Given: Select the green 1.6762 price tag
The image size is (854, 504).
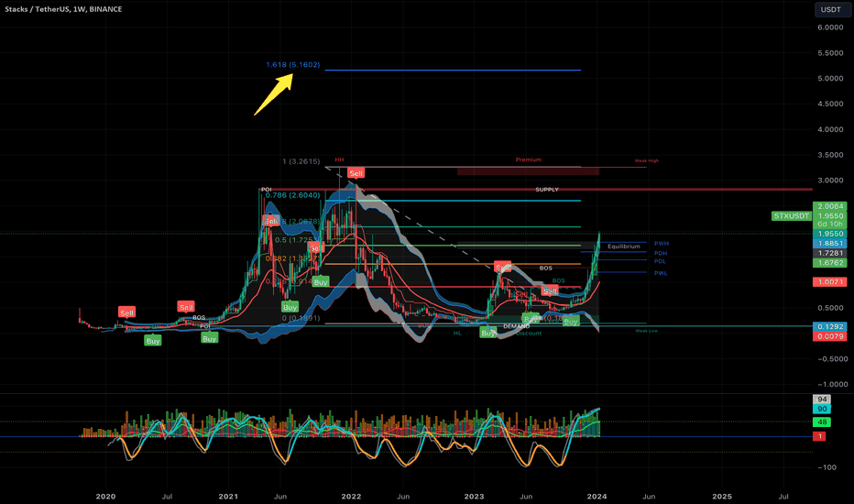Looking at the screenshot, I should coord(830,263).
